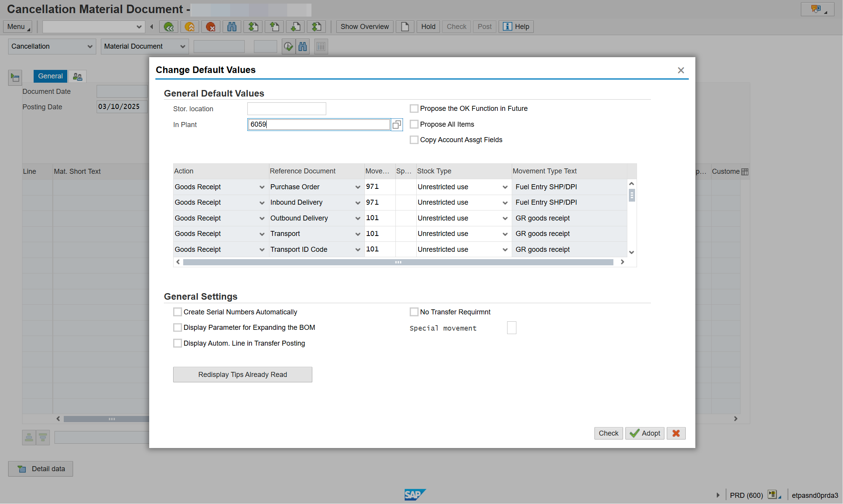The height and width of the screenshot is (504, 843).
Task: Click the Adopt button
Action: pyautogui.click(x=645, y=433)
